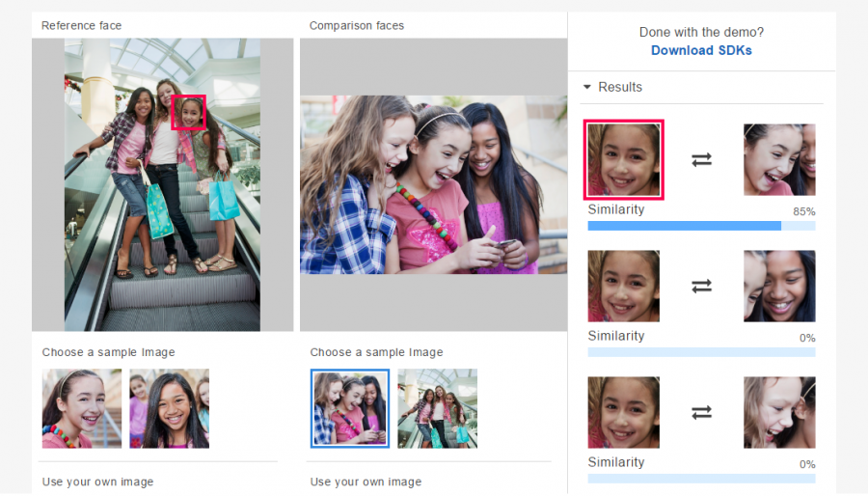Image resolution: width=868 pixels, height=496 pixels.
Task: Click the large escalator reference photo
Action: [x=162, y=184]
